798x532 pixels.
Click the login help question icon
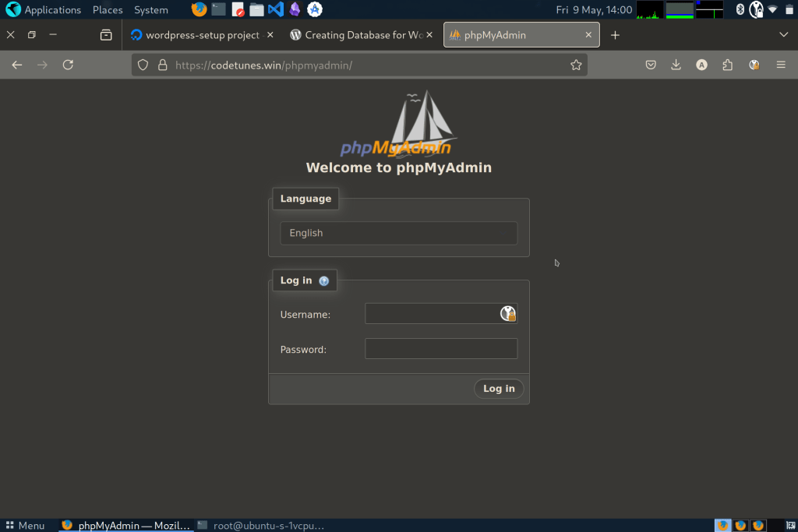[x=323, y=280]
